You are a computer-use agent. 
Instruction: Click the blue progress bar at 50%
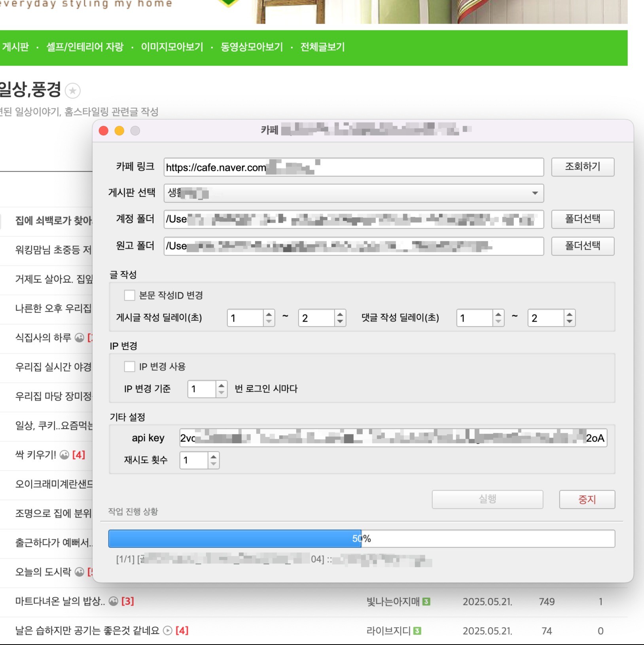(235, 539)
